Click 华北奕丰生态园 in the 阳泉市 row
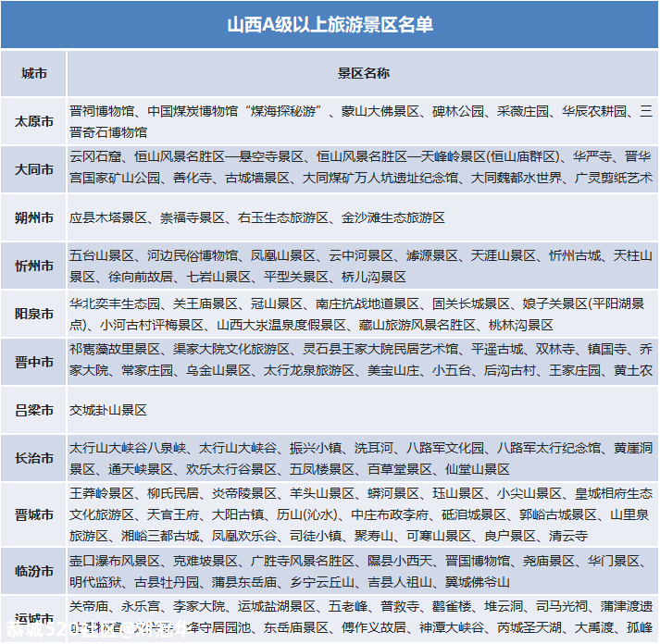This screenshot has height=644, width=660. click(x=115, y=303)
